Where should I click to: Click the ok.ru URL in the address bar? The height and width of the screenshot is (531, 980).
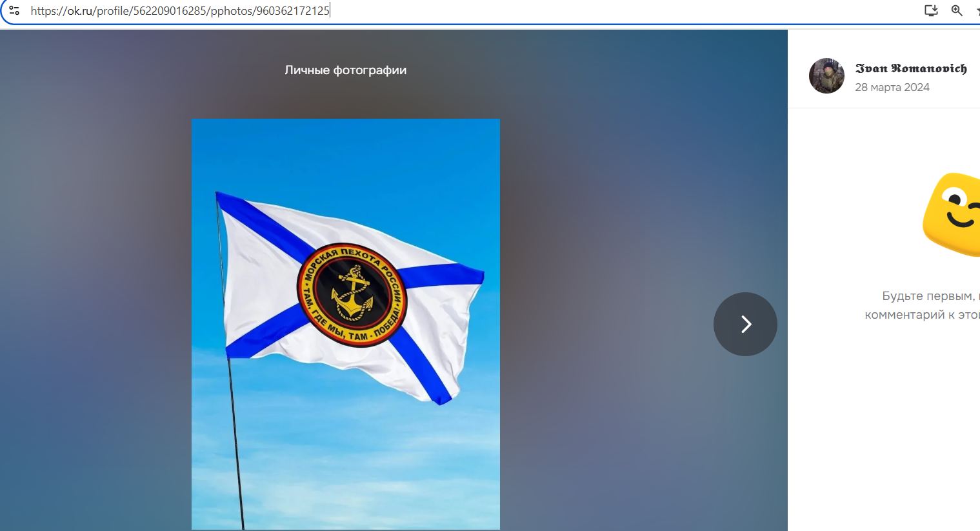[x=180, y=10]
